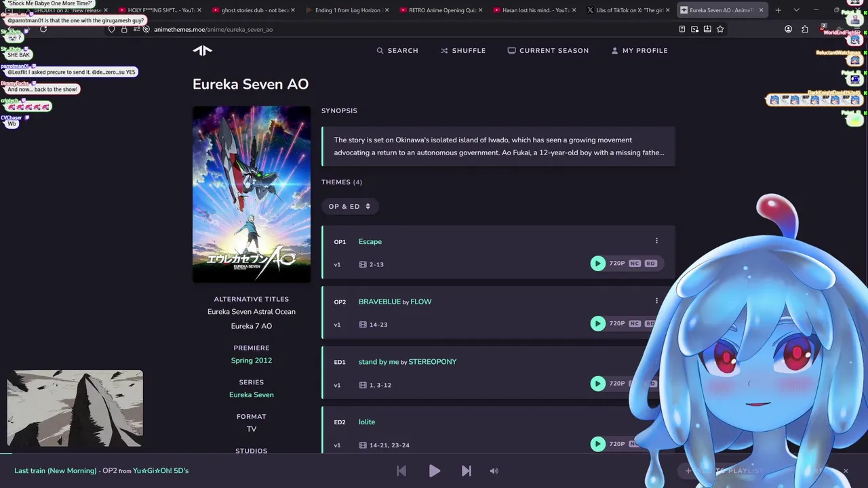868x488 pixels.
Task: Close the bottom player bar
Action: click(846, 470)
